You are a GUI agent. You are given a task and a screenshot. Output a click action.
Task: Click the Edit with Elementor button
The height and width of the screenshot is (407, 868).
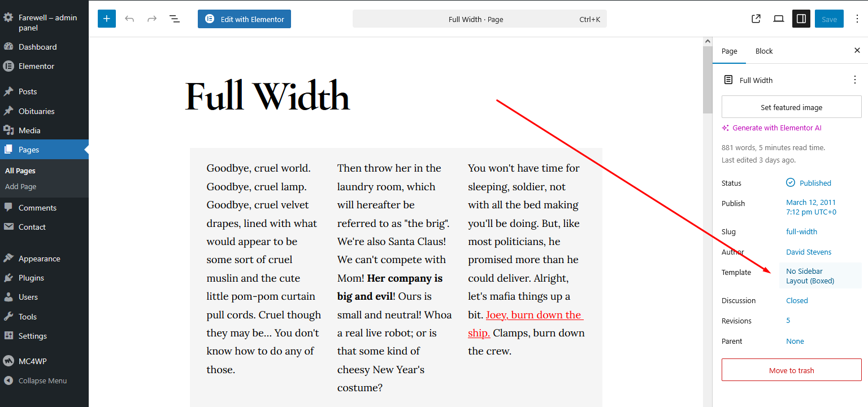pyautogui.click(x=244, y=19)
